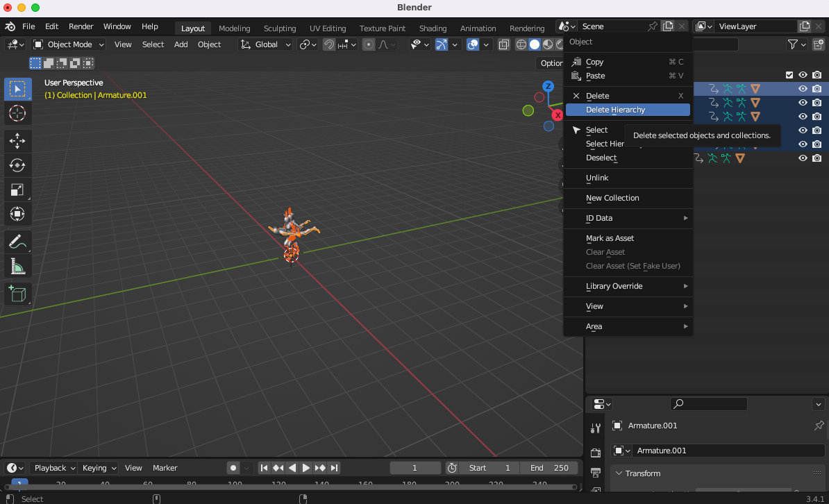Choose Mark as Asset
The image size is (829, 504).
(x=628, y=239)
